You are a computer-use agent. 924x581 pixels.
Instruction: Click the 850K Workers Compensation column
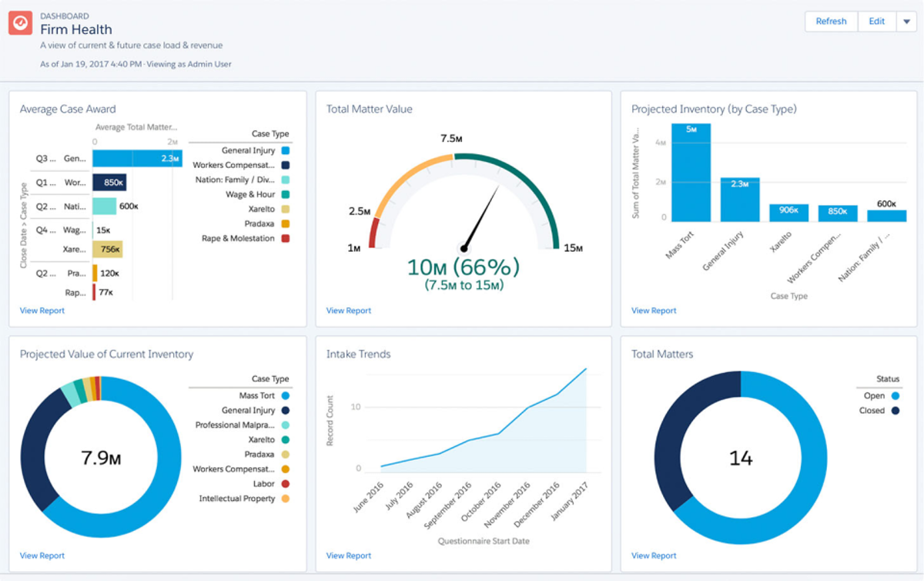tap(838, 213)
